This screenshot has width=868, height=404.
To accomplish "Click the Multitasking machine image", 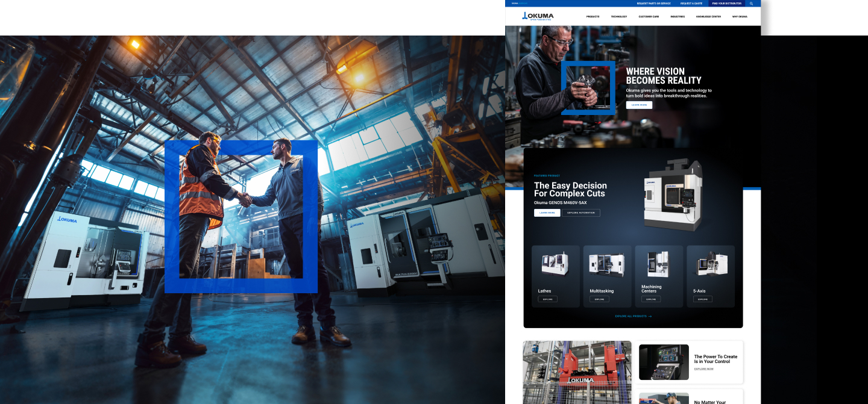I will pyautogui.click(x=606, y=265).
